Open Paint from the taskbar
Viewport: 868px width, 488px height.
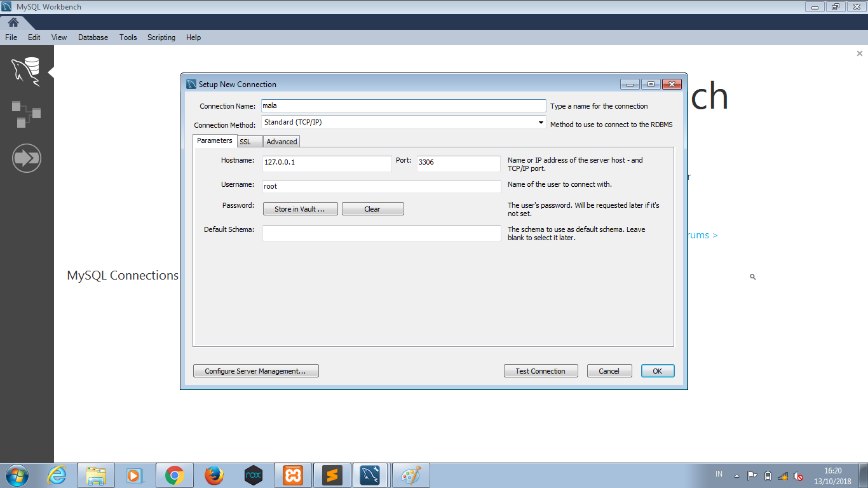(x=411, y=475)
